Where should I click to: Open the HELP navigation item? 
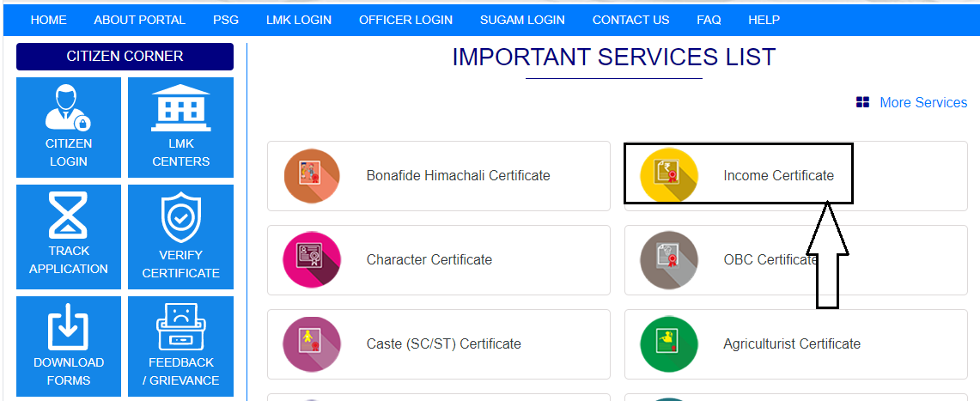tap(764, 20)
